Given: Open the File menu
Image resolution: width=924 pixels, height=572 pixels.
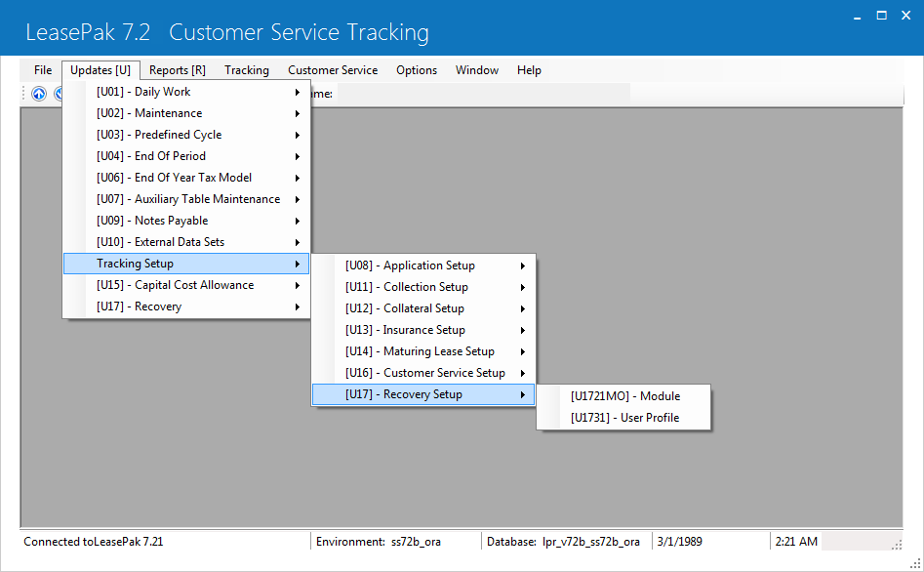Looking at the screenshot, I should pyautogui.click(x=43, y=70).
